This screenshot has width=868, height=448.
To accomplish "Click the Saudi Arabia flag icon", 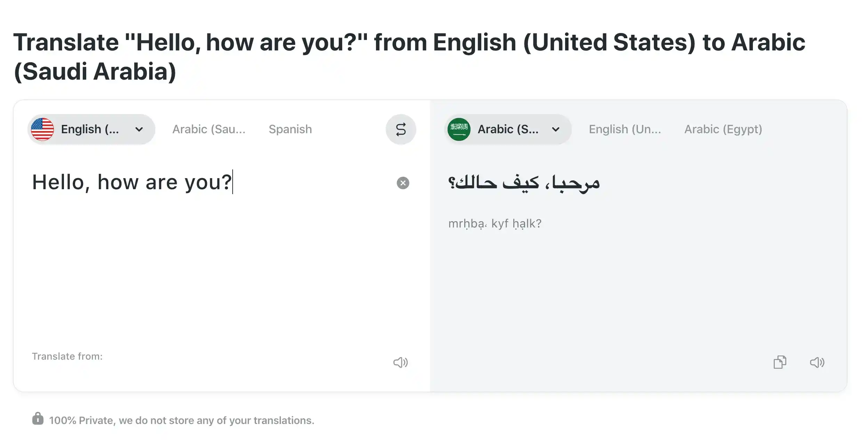I will point(459,129).
